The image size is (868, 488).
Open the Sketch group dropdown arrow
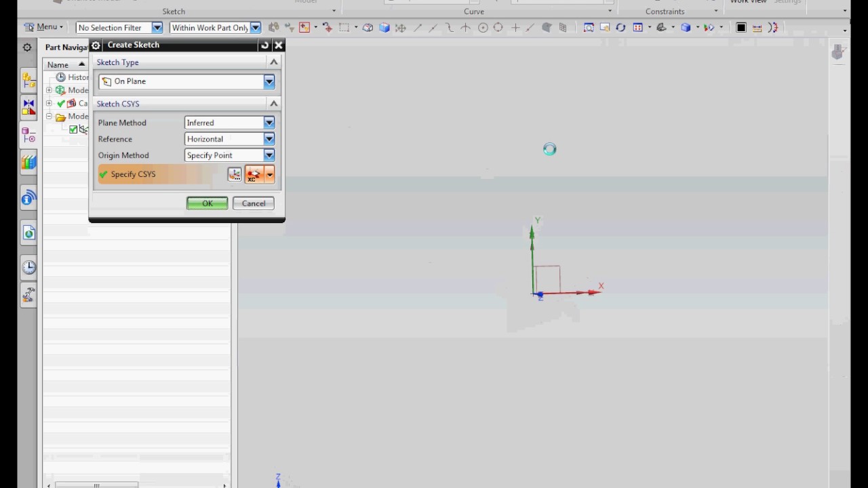click(x=334, y=12)
